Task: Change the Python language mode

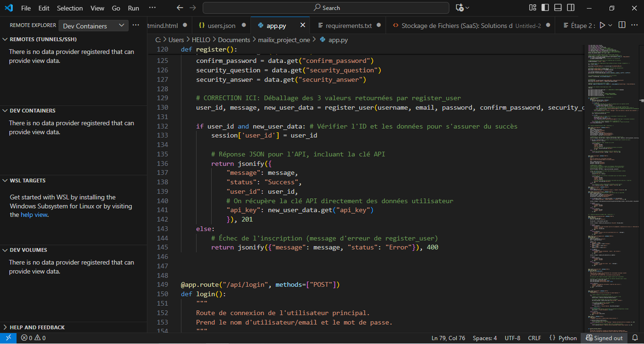Action: click(x=568, y=338)
